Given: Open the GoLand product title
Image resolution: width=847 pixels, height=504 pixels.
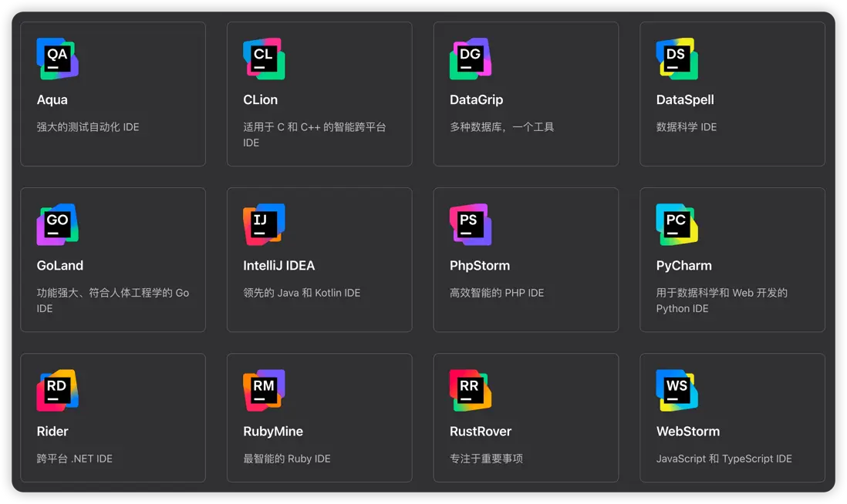Looking at the screenshot, I should click(x=60, y=266).
